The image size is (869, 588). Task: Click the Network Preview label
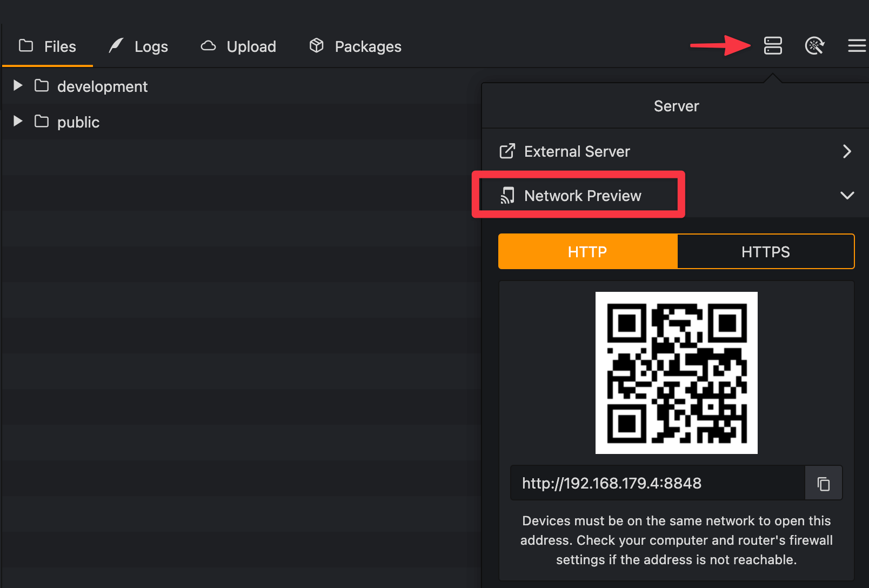point(583,196)
